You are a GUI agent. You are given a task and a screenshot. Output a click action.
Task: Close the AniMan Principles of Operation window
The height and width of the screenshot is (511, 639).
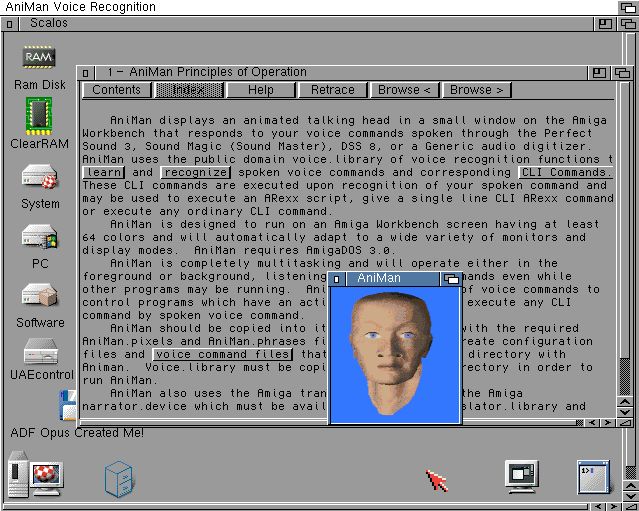click(x=86, y=73)
